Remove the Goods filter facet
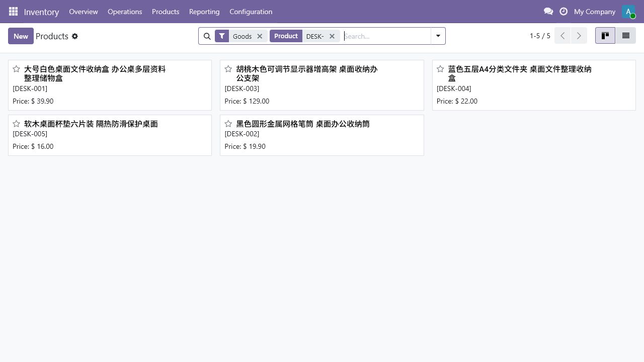Viewport: 644px width, 362px height. pyautogui.click(x=260, y=36)
